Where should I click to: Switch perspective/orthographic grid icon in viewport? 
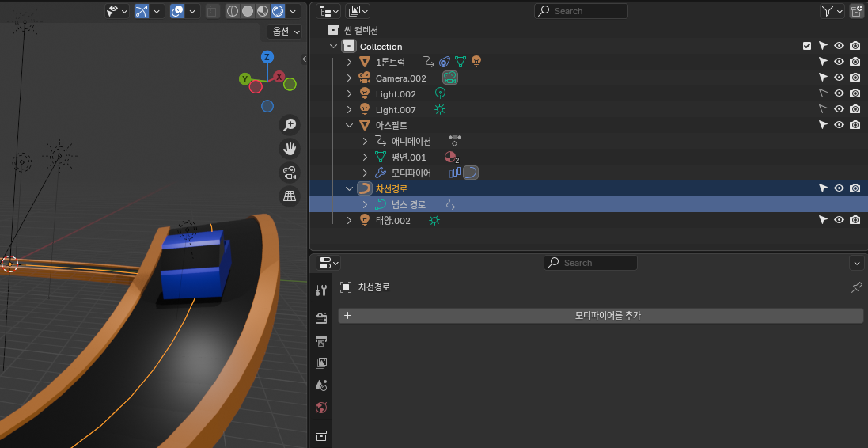290,196
